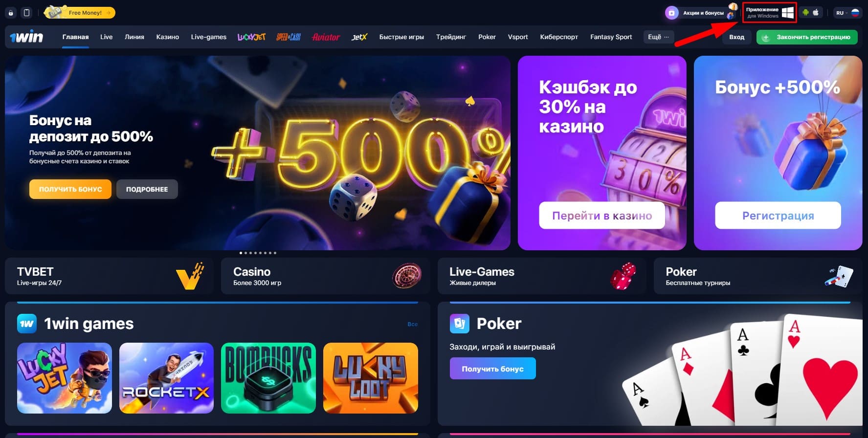
Task: Open the Windows app download button
Action: (770, 13)
